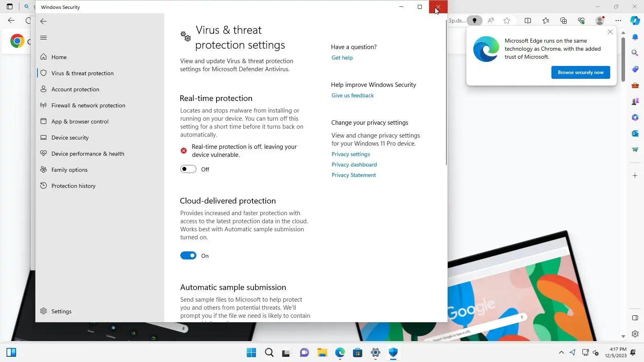Open Outlook icon in Edge sidebar
The width and height of the screenshot is (644, 362).
tap(635, 134)
